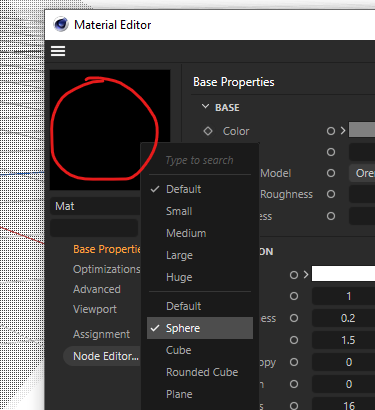Click the gray Color swatch
This screenshot has width=375, height=410.
(362, 130)
